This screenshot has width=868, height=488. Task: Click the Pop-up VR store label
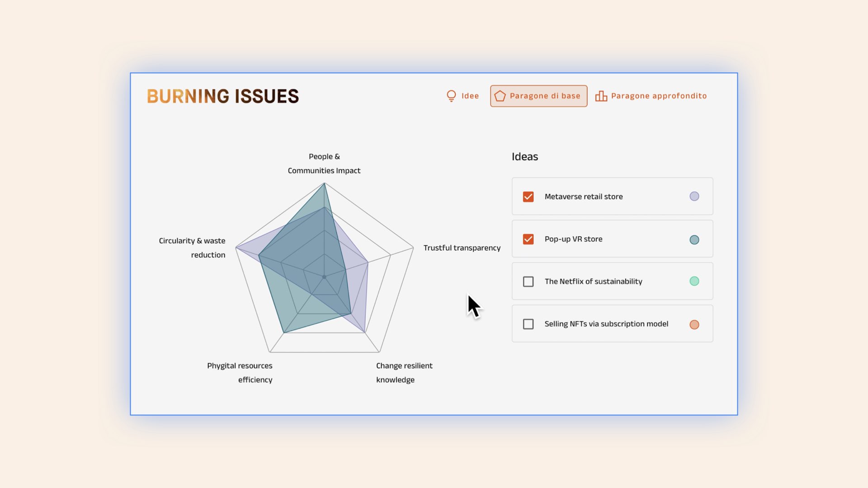click(573, 239)
